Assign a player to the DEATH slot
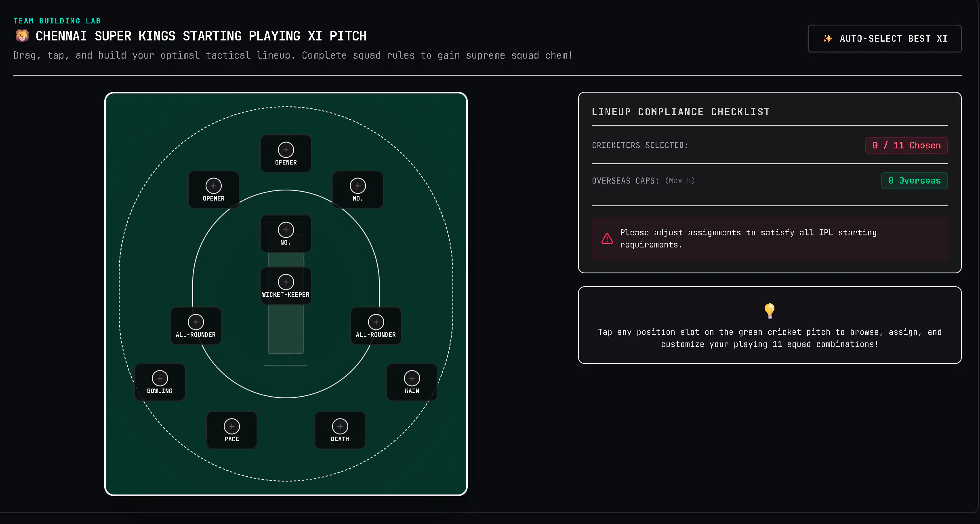The height and width of the screenshot is (524, 980). pos(340,430)
